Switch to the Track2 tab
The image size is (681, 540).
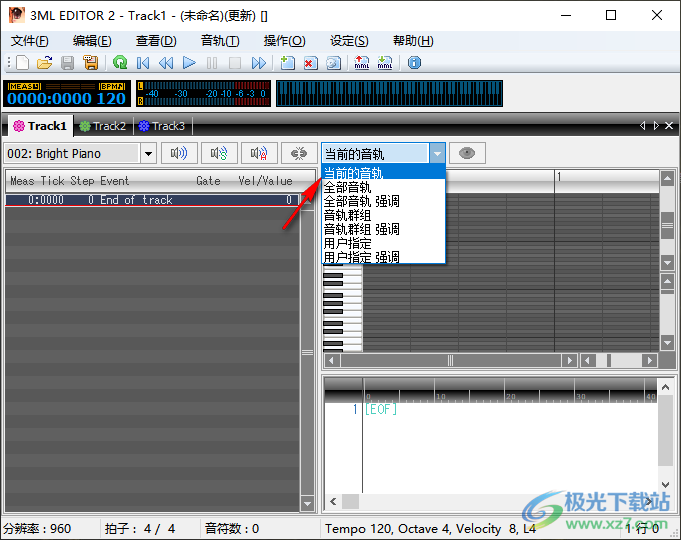(x=103, y=126)
